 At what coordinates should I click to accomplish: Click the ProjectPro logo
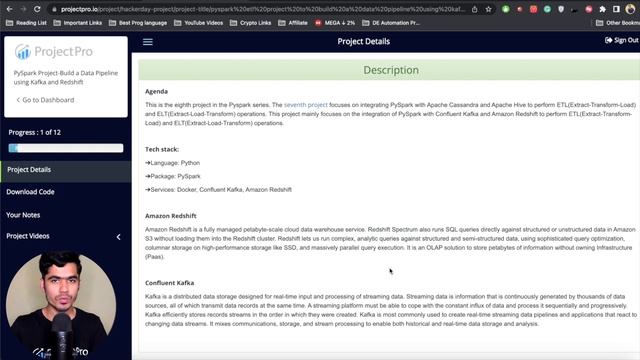[x=53, y=51]
